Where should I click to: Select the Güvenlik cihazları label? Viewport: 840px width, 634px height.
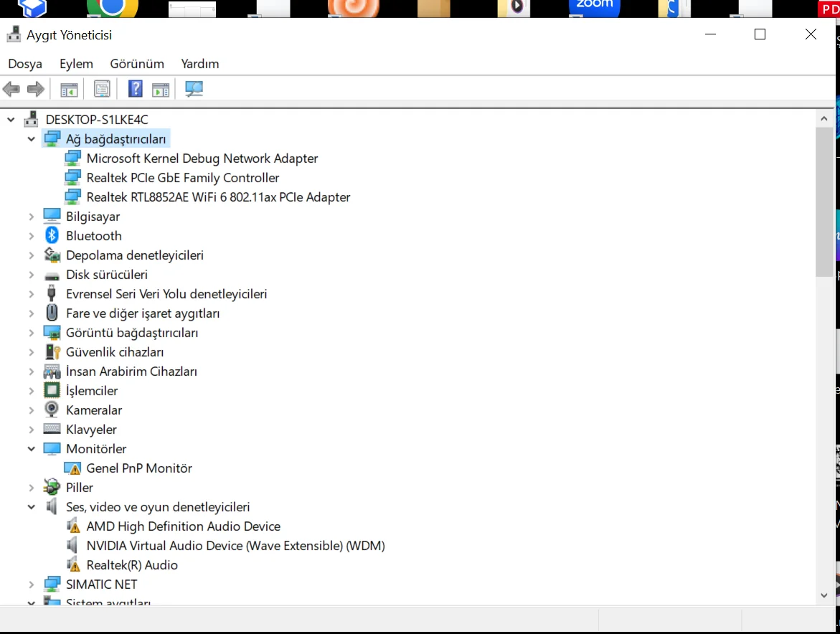pos(115,352)
